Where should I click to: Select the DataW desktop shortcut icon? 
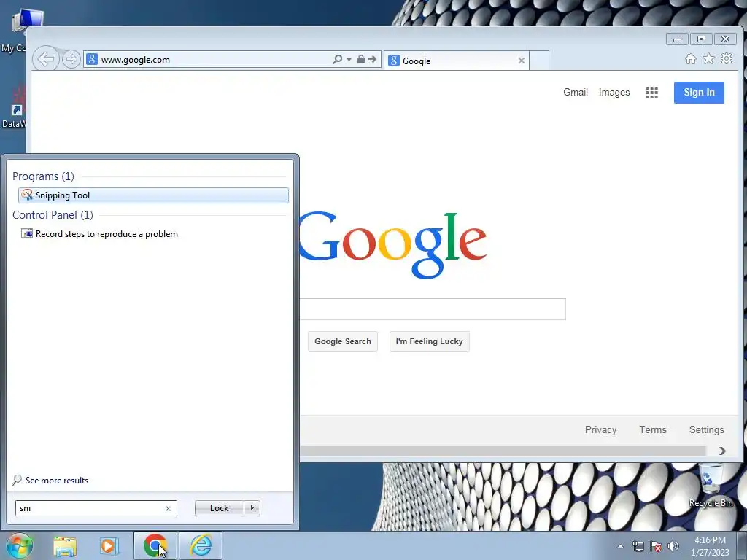pos(15,107)
